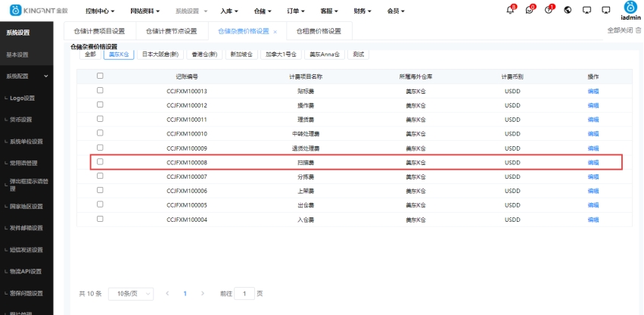Open the 仓储 dropdown menu
The width and height of the screenshot is (644, 315).
coord(263,11)
